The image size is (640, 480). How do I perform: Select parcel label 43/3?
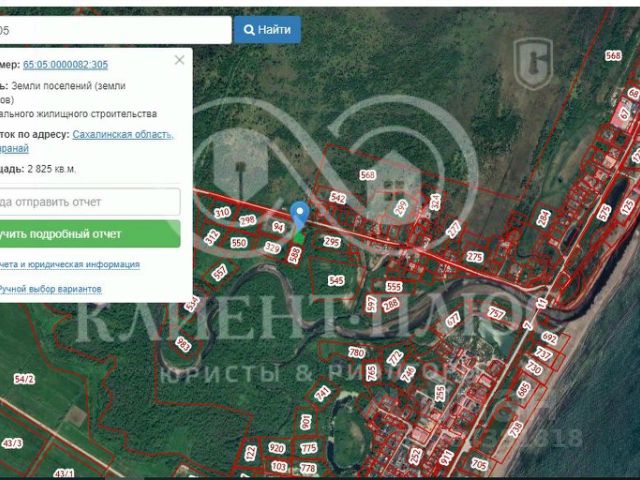coord(12,443)
